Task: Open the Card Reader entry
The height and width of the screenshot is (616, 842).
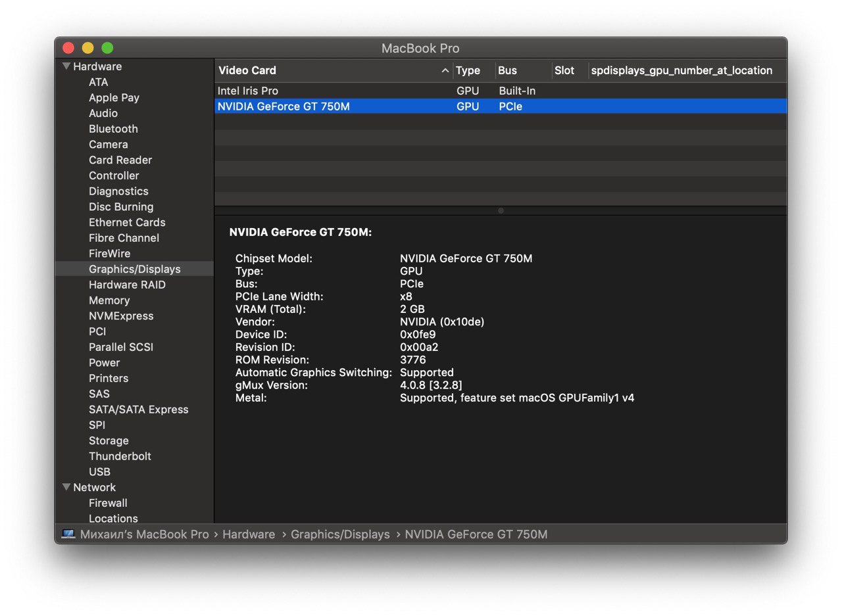Action: click(x=120, y=160)
